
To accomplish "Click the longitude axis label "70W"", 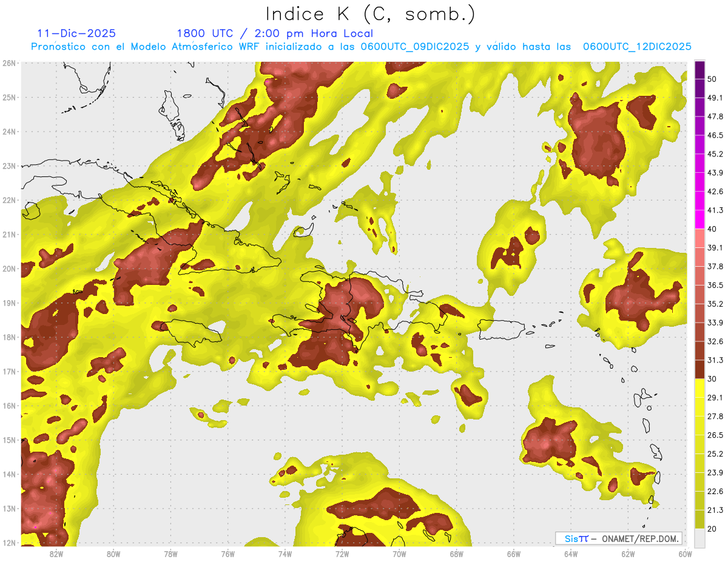I will (x=399, y=554).
